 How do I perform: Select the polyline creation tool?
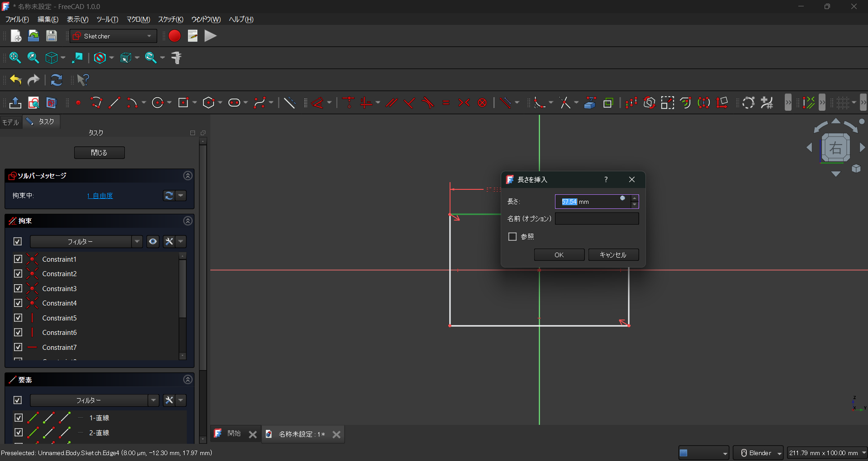pos(96,103)
